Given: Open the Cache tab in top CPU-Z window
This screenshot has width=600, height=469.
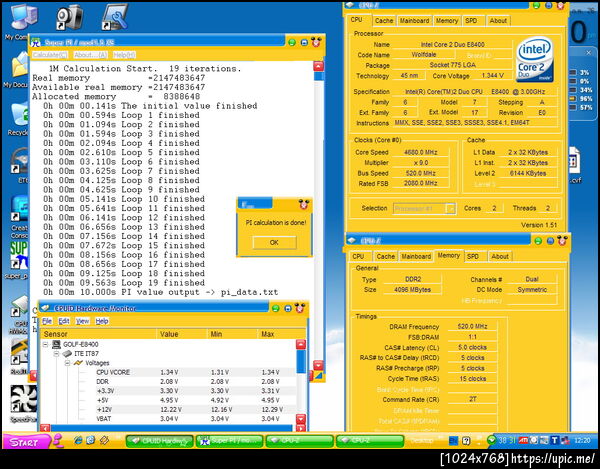Looking at the screenshot, I should point(384,21).
